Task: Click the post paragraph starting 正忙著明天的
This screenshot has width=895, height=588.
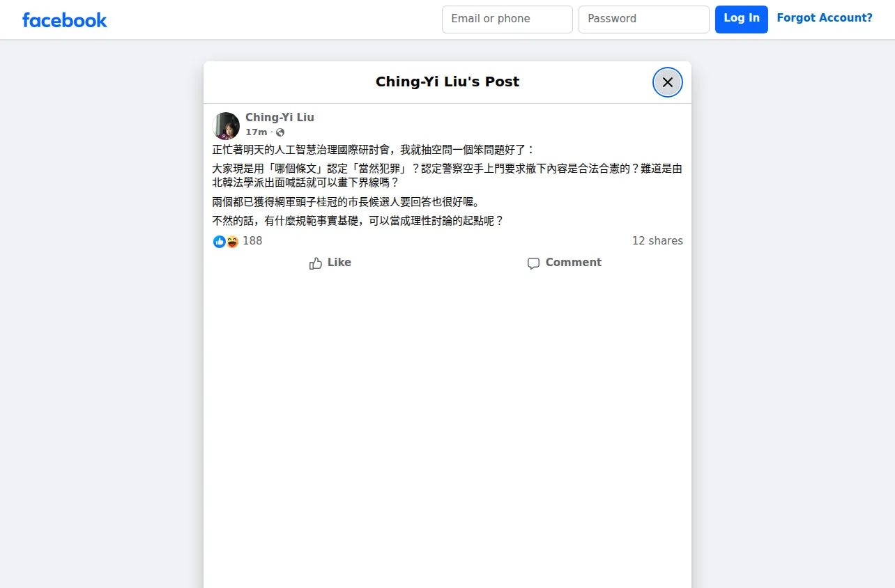Action: (x=374, y=150)
